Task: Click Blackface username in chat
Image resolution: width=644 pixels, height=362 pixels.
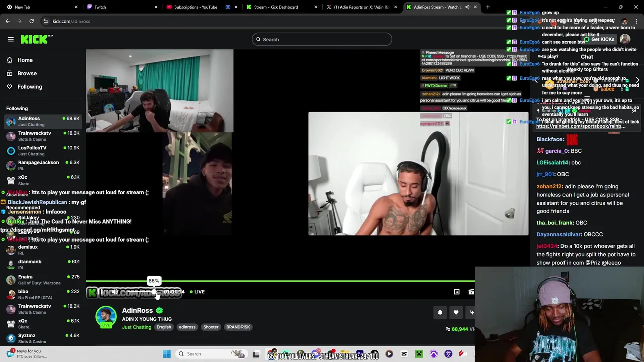Action: pos(550,139)
